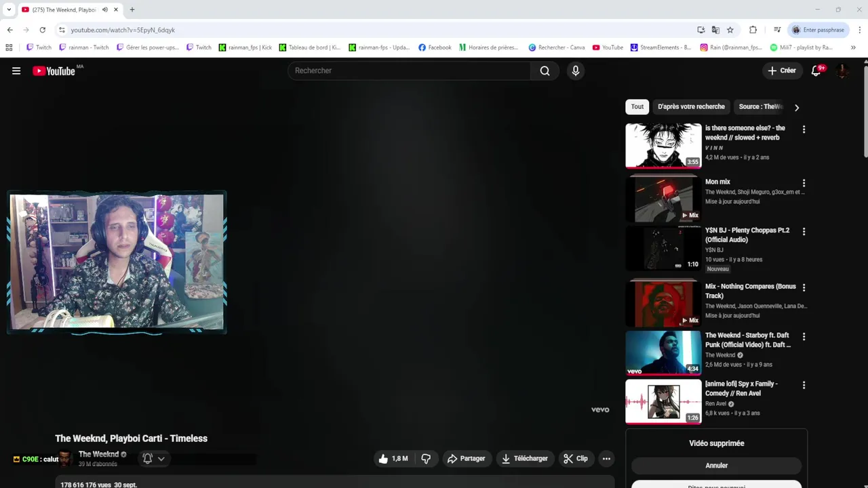This screenshot has width=868, height=488.
Task: Open the tab search dropdown arrow
Action: (9, 9)
